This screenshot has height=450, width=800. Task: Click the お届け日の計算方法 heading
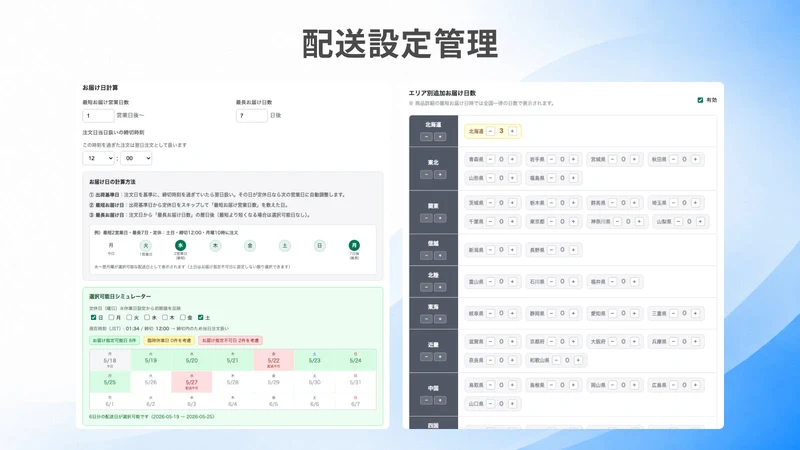[112, 182]
